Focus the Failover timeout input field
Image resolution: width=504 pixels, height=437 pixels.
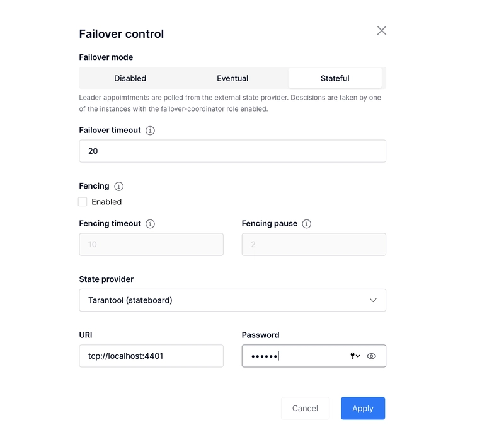pos(232,151)
